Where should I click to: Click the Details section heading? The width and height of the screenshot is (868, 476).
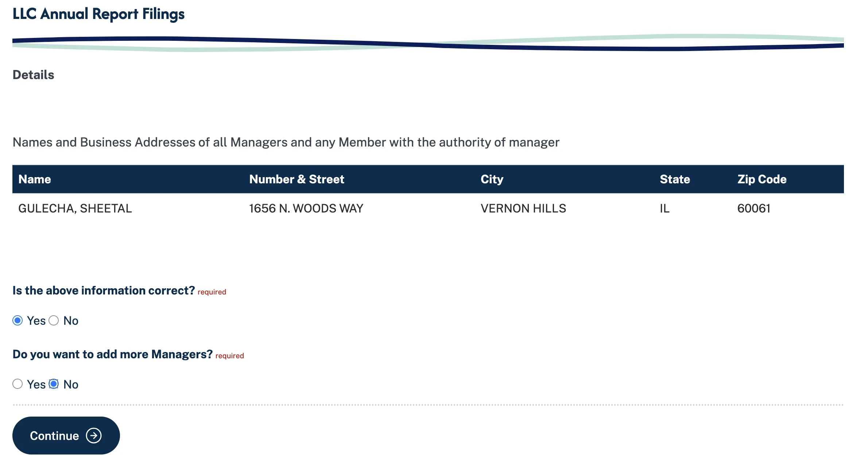[33, 75]
